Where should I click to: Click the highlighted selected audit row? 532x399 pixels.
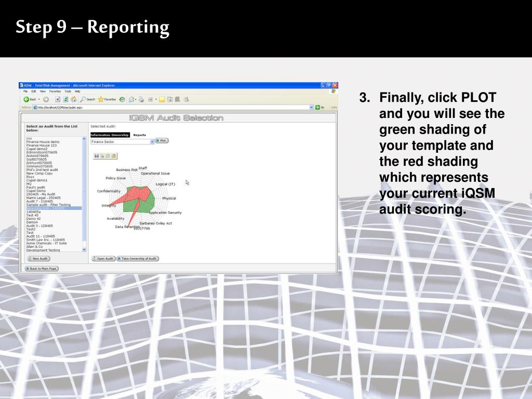[54, 208]
